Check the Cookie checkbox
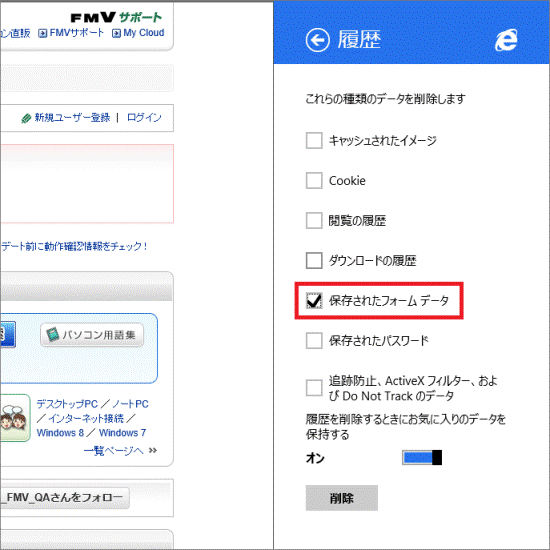 tap(314, 181)
